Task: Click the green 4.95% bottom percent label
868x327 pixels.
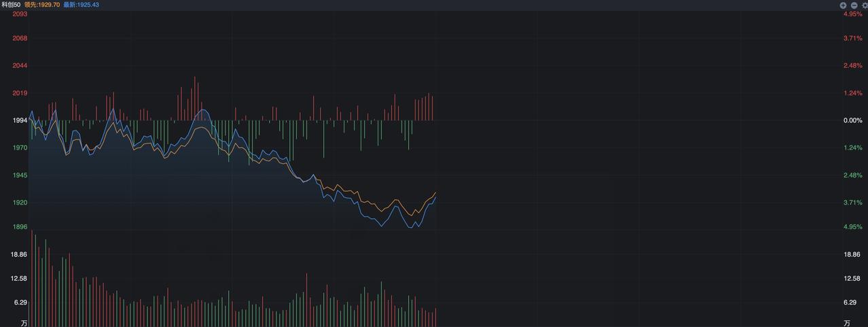Action: tap(852, 226)
